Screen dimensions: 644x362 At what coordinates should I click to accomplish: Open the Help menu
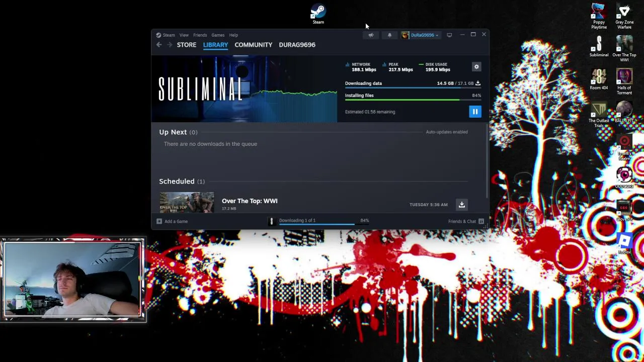[x=233, y=35]
